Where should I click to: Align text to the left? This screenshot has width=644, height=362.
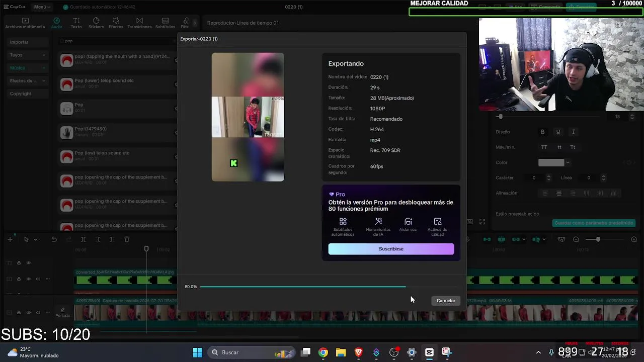[545, 193]
